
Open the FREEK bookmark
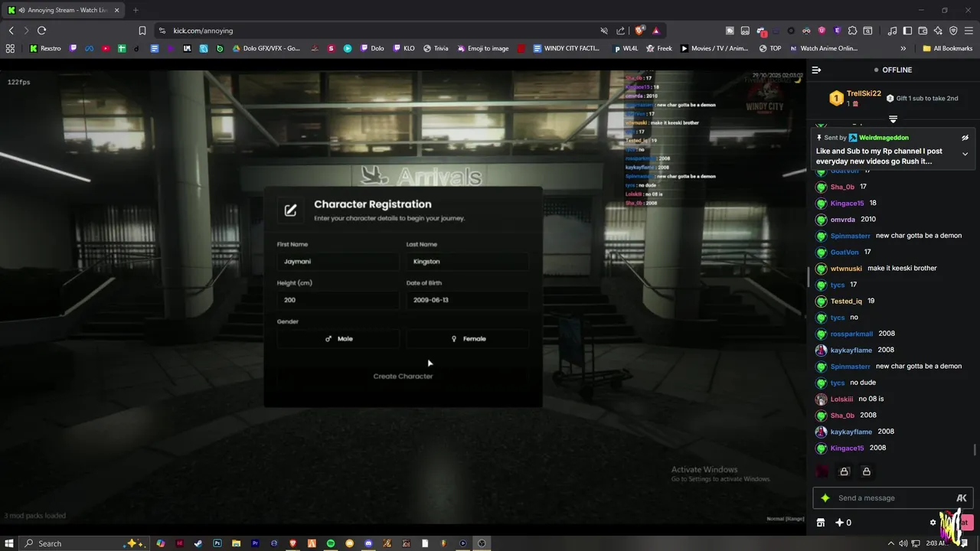pyautogui.click(x=659, y=48)
